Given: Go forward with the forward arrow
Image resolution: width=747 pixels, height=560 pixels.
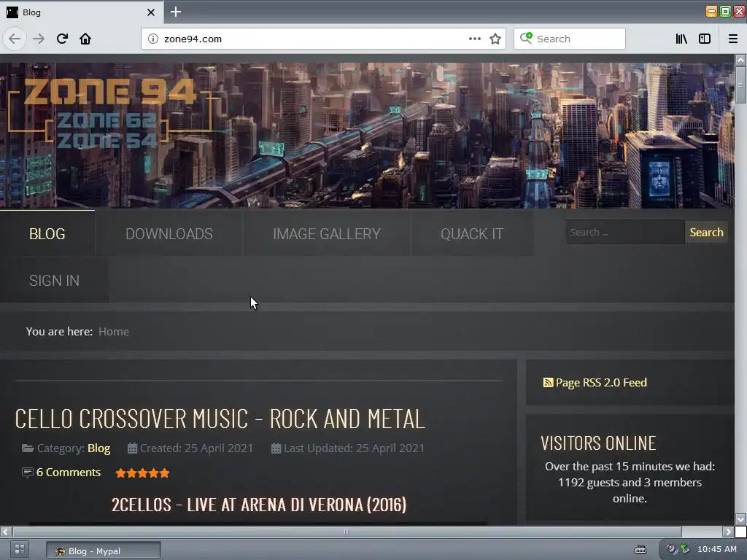Looking at the screenshot, I should (39, 39).
